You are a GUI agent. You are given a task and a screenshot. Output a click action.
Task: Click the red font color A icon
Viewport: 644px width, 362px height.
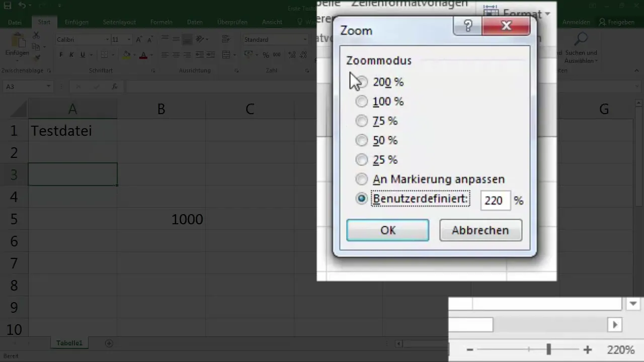143,55
